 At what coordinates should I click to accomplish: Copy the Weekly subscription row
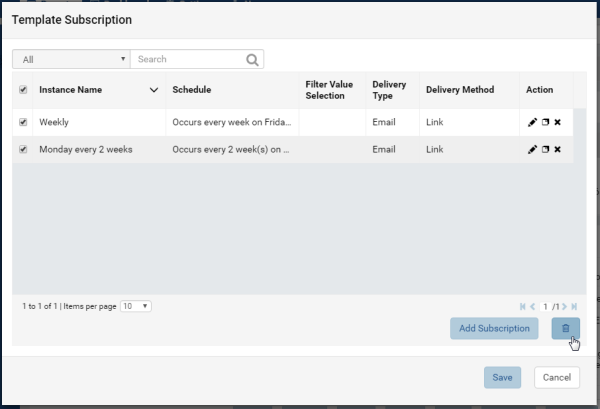(545, 122)
